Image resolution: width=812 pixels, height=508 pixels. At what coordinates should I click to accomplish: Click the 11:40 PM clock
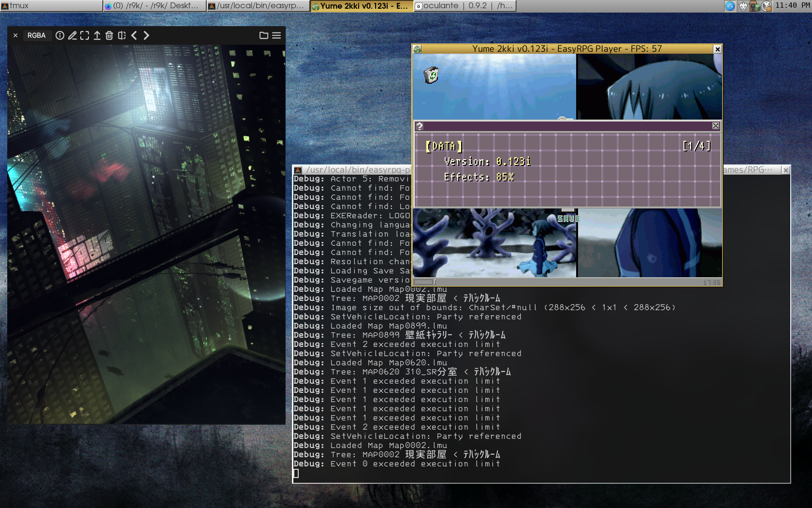point(793,5)
